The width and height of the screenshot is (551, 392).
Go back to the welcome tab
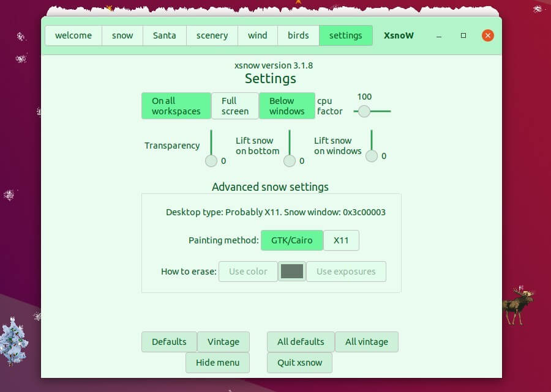tap(73, 35)
